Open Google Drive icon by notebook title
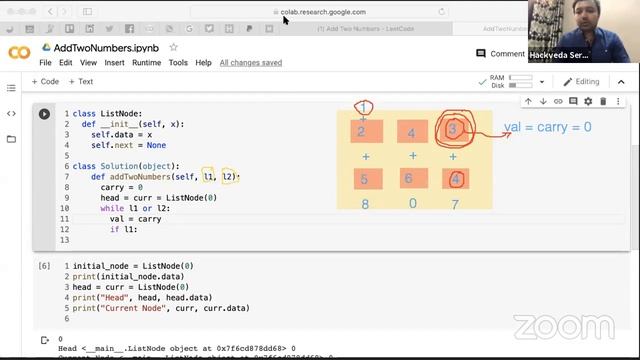The image size is (640, 360). click(46, 47)
